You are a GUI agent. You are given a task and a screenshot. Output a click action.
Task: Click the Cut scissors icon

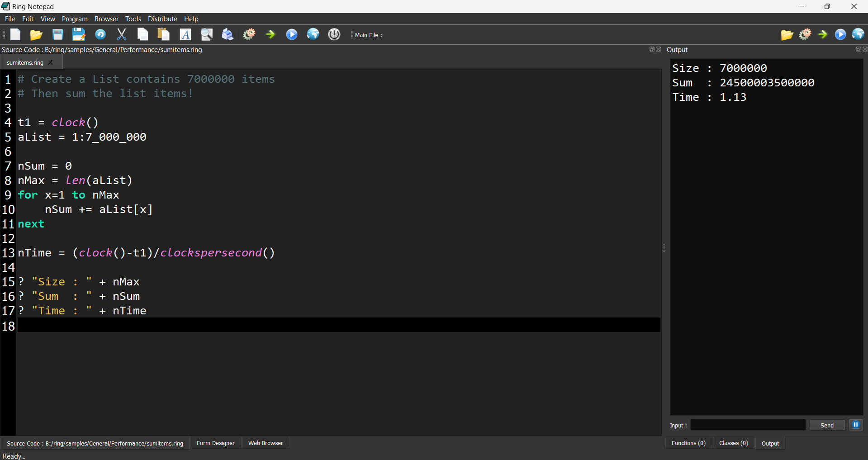pos(122,34)
